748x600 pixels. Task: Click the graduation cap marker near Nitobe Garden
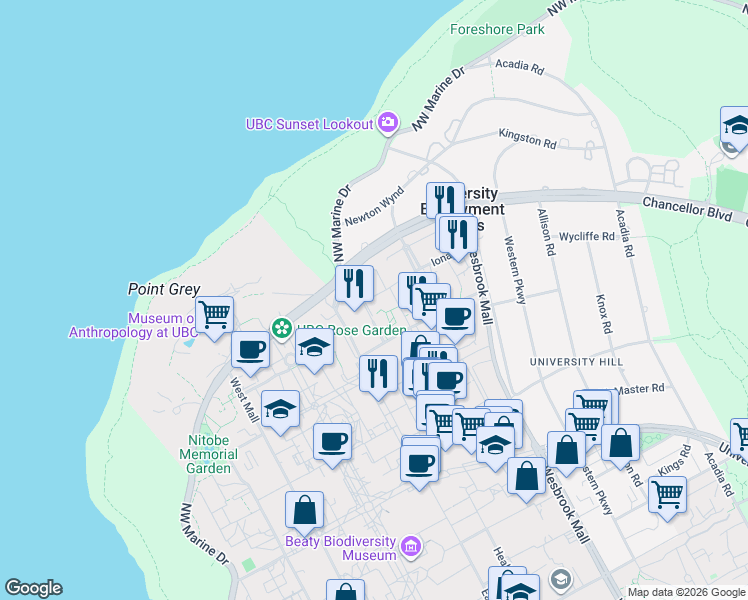click(x=280, y=412)
